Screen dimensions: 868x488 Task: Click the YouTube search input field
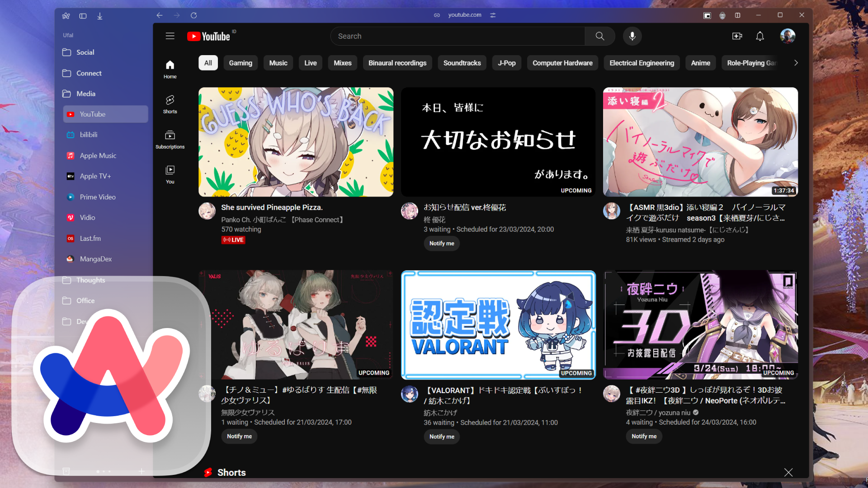click(458, 36)
